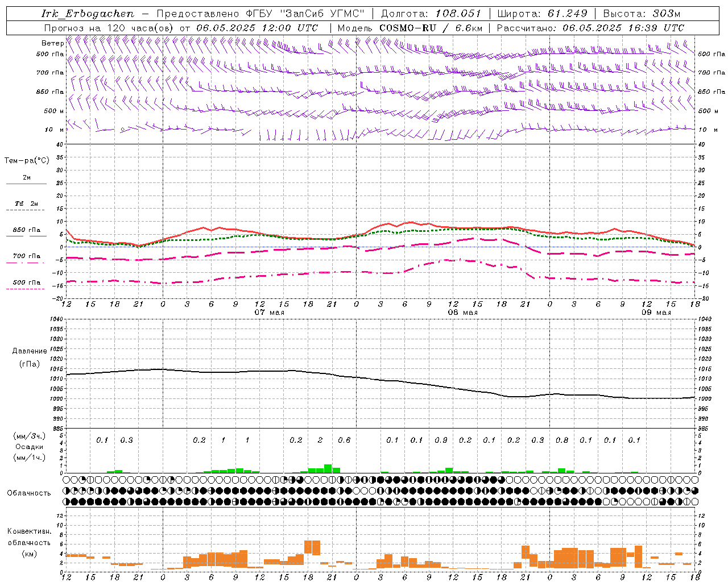Click the right 985 pressure axis label

(x=704, y=429)
